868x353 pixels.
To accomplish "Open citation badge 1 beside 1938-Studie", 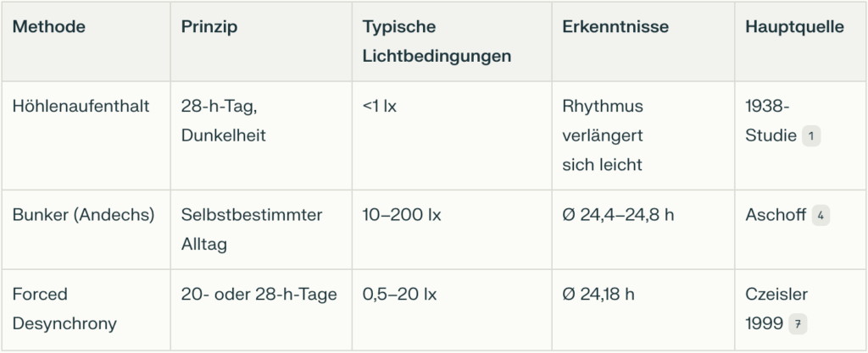I will click(x=811, y=136).
